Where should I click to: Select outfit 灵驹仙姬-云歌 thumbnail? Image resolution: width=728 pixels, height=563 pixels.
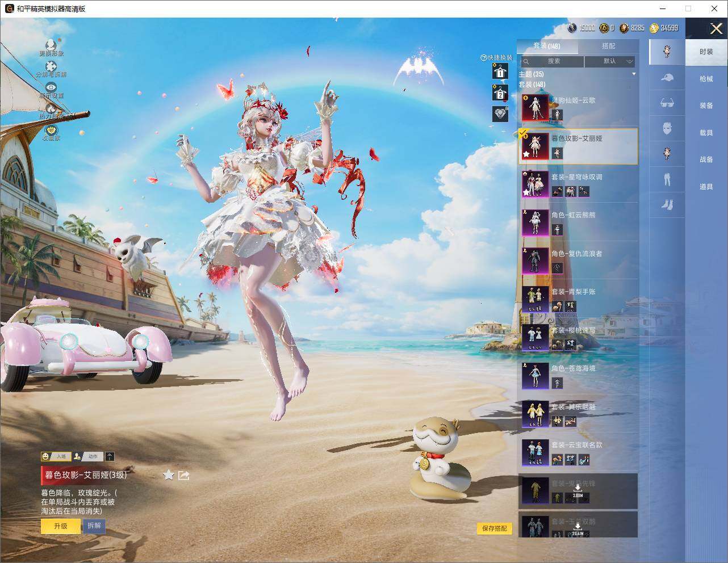[x=535, y=107]
